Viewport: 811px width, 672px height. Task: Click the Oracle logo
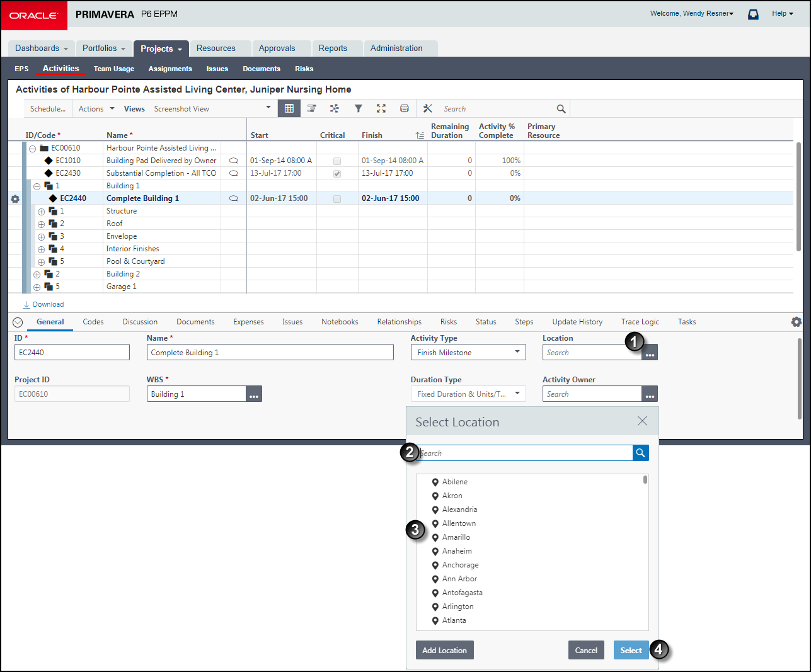[x=33, y=15]
